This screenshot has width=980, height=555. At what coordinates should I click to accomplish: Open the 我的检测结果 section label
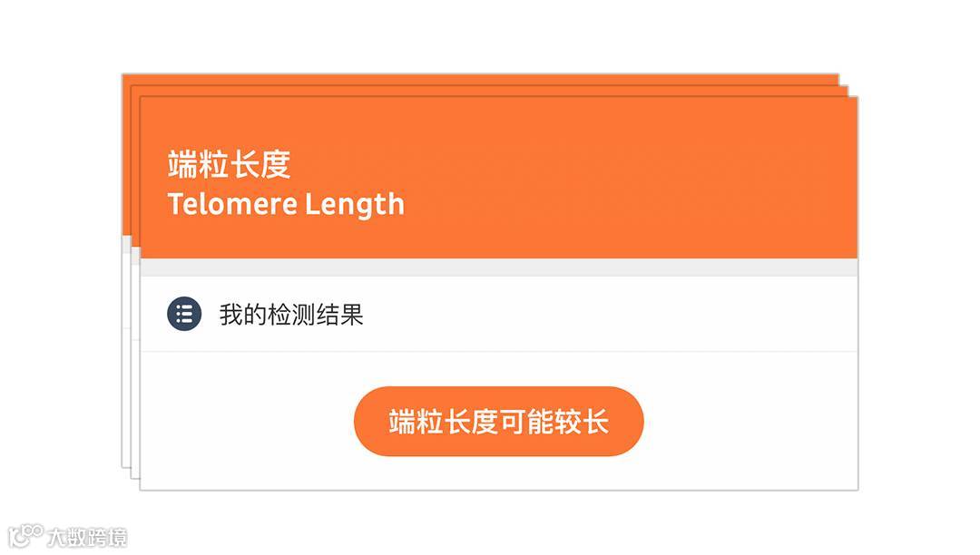coord(291,314)
